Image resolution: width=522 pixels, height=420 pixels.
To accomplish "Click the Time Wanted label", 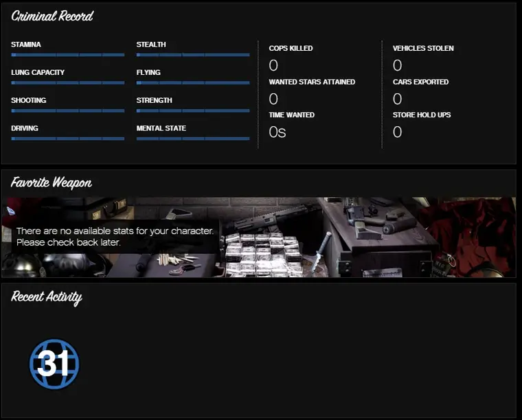I will (292, 115).
